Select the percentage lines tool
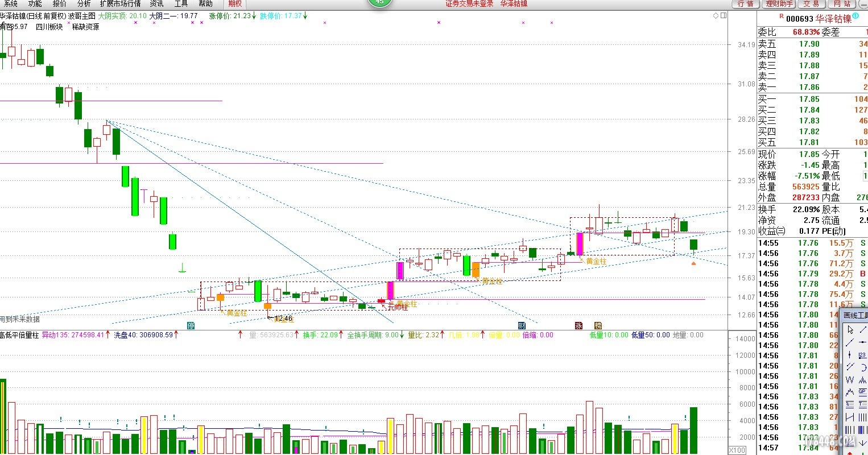This screenshot has width=868, height=455. click(x=850, y=404)
